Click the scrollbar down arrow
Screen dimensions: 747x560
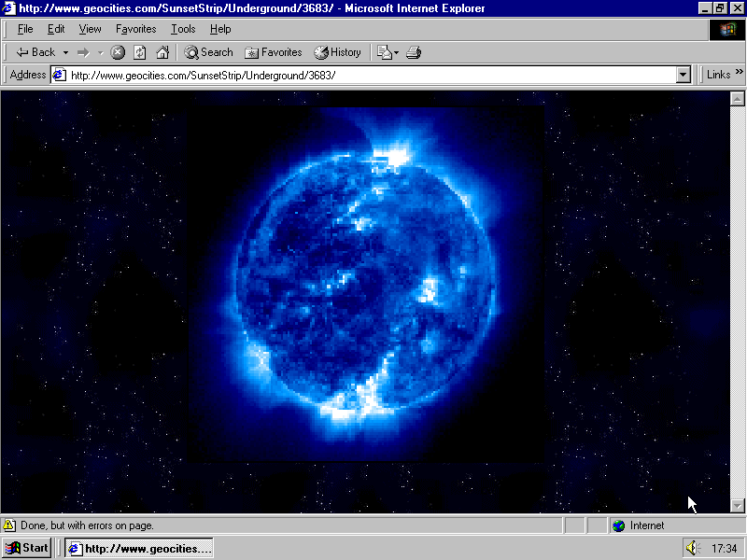point(737,505)
